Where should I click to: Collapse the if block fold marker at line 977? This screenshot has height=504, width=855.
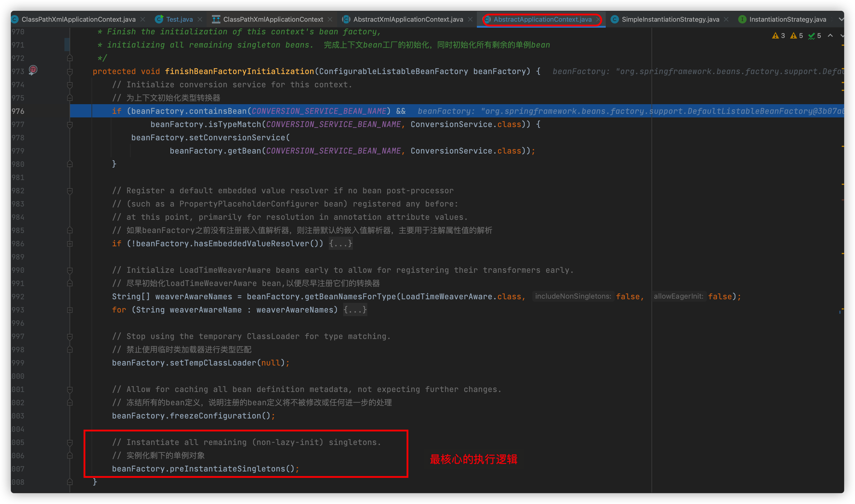70,125
